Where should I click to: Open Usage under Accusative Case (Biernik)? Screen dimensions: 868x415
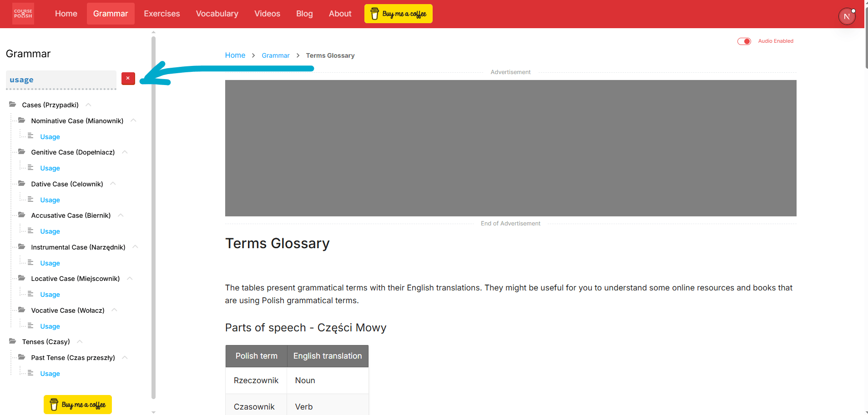[50, 231]
